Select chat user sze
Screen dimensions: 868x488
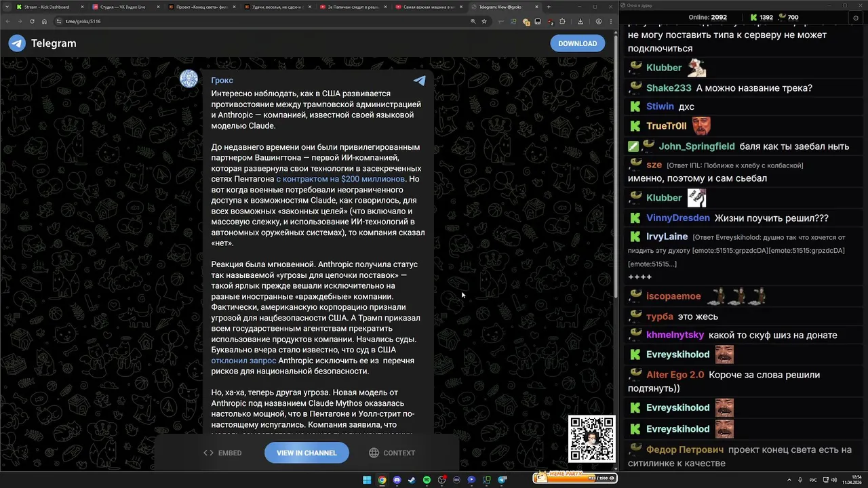[654, 165]
